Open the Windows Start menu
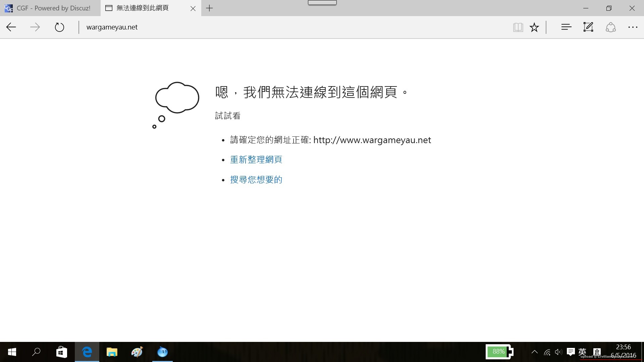The image size is (644, 362). coord(12,352)
